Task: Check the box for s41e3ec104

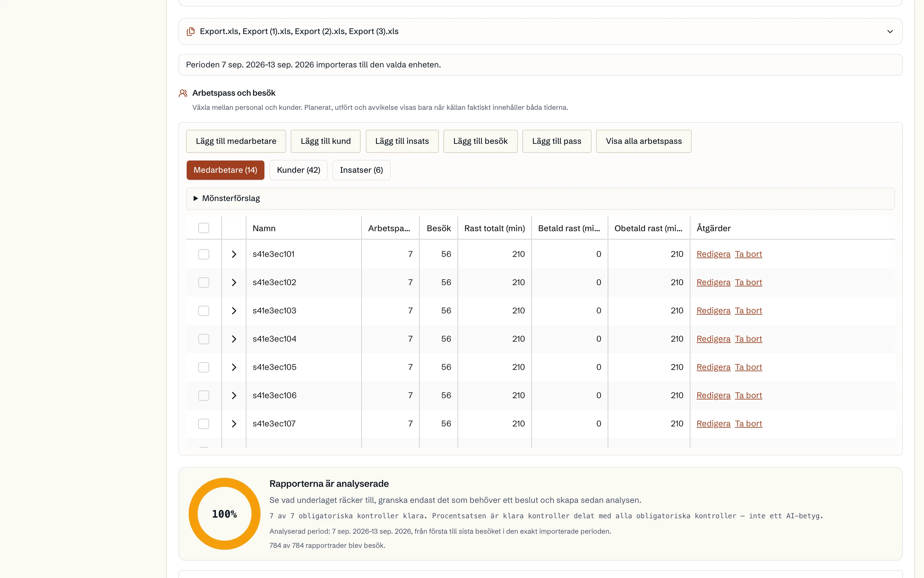Action: [203, 339]
